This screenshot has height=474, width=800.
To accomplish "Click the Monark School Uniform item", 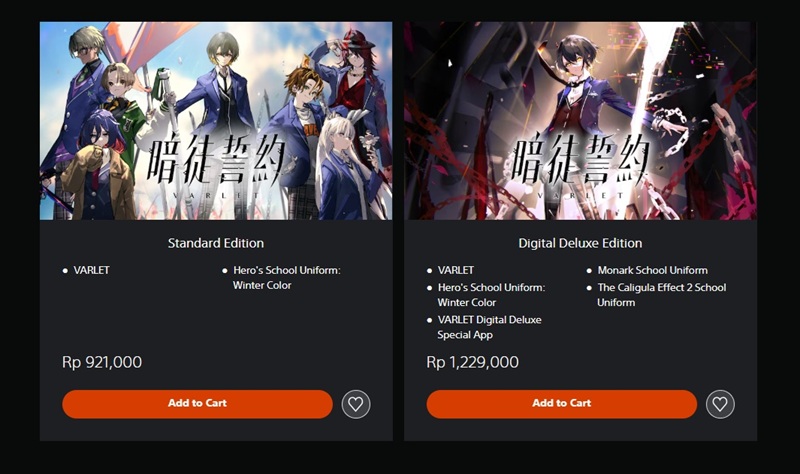I will 653,270.
